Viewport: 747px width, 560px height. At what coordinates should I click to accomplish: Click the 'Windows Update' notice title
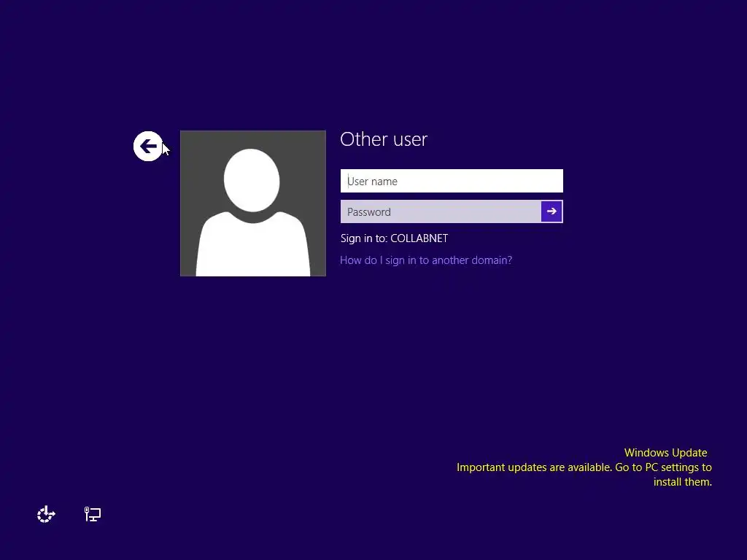(665, 452)
